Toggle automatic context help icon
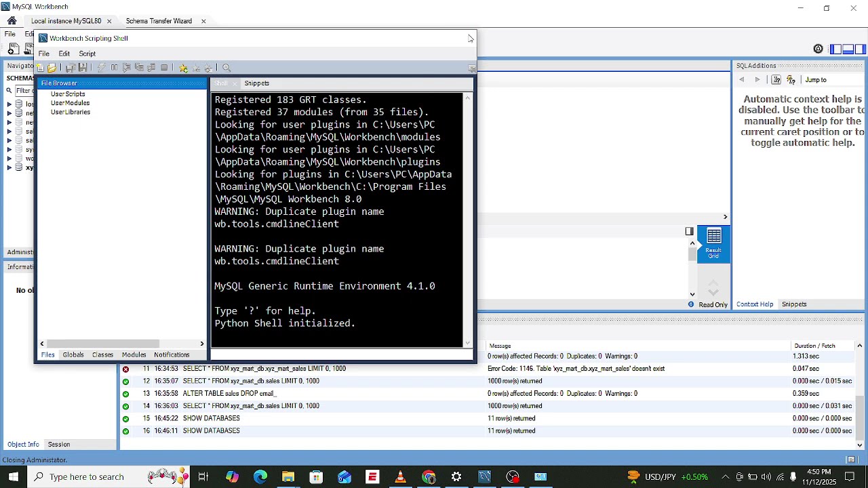This screenshot has height=488, width=868. 791,80
